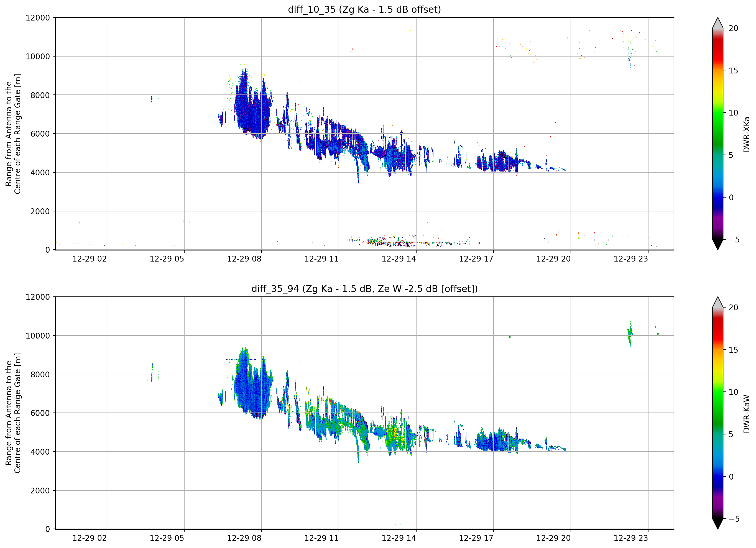Select the DWR-XKa colorbar gradient strip

point(717,134)
